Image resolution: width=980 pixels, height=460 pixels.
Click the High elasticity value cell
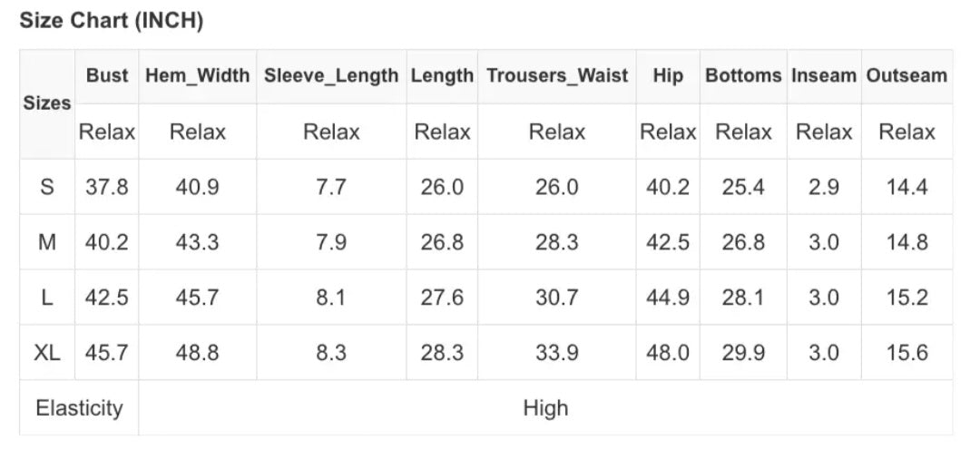tap(545, 408)
